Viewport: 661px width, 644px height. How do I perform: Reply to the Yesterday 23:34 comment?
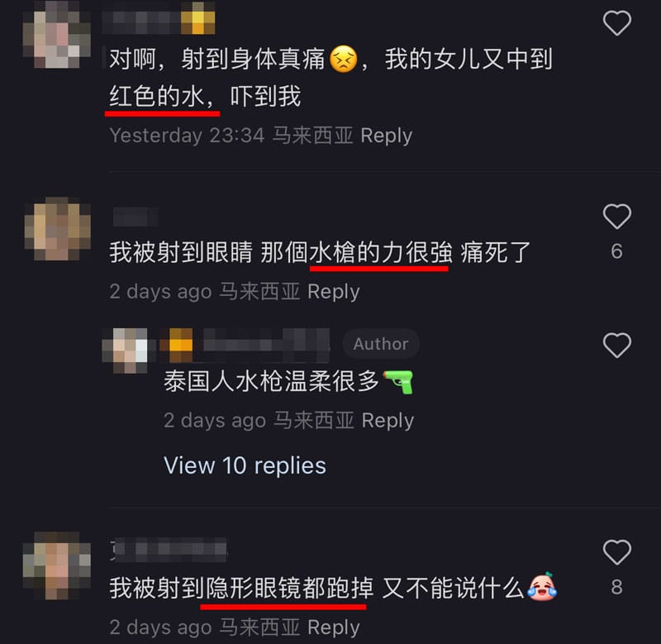pyautogui.click(x=386, y=136)
